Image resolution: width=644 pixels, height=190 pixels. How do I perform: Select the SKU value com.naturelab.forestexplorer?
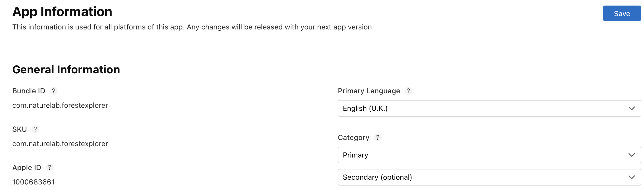click(60, 144)
